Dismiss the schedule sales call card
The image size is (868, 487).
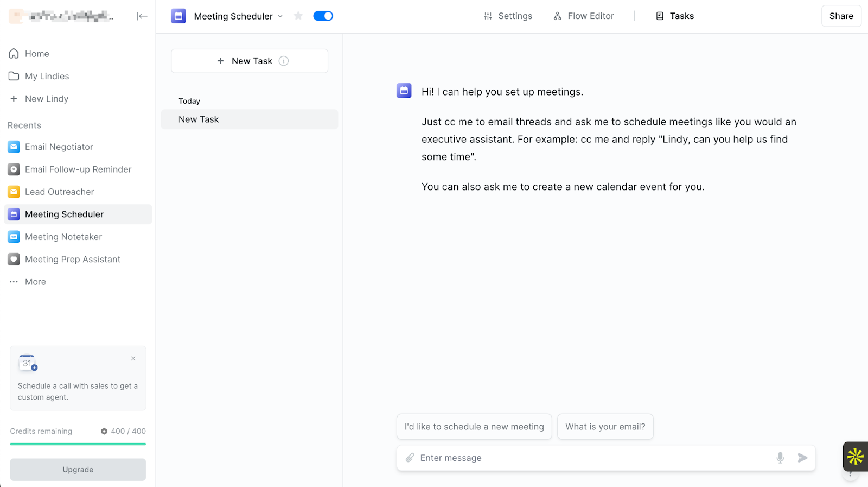[133, 358]
